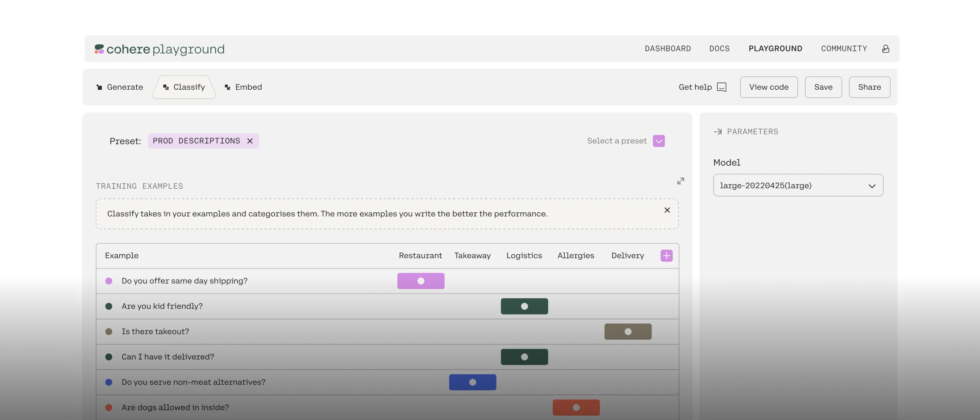
Task: Open the user profile icon
Action: point(886,49)
